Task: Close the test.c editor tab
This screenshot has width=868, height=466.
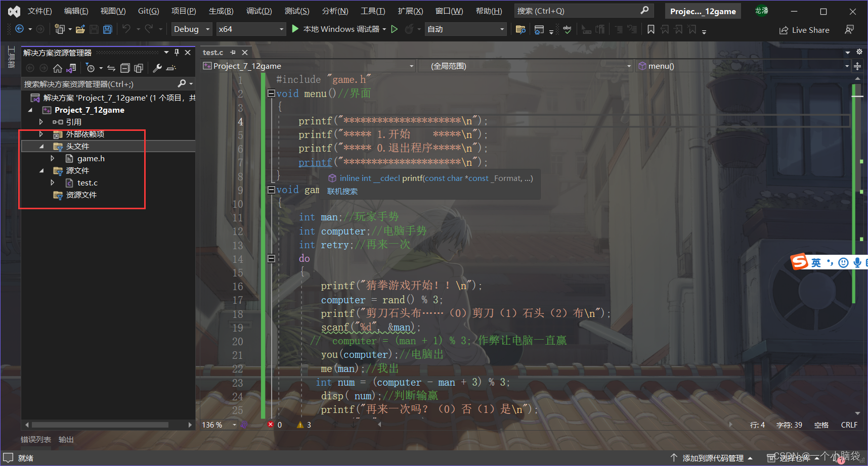Action: [245, 53]
